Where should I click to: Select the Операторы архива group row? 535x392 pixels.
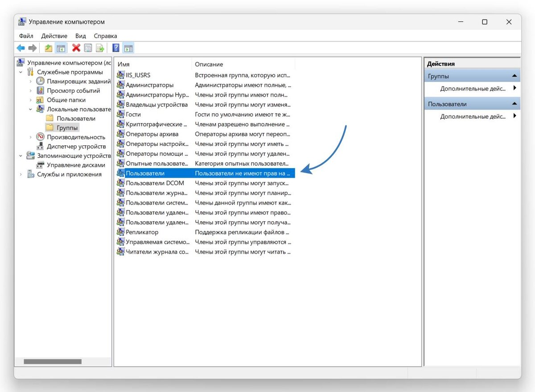click(205, 134)
